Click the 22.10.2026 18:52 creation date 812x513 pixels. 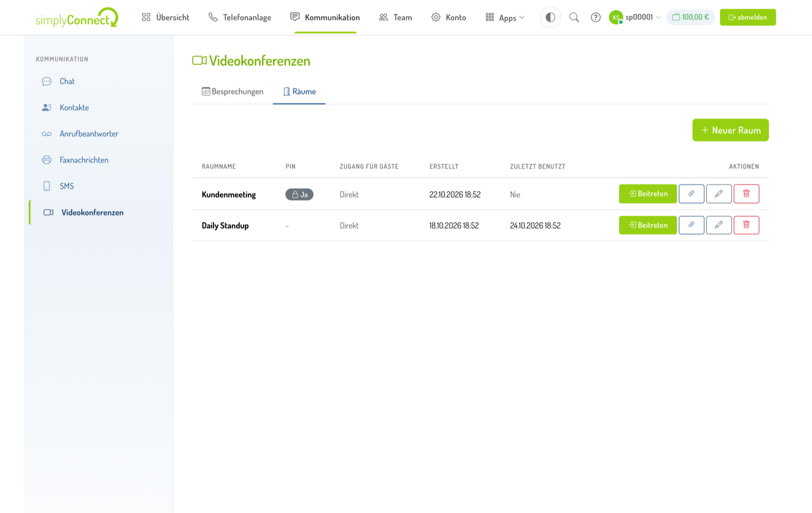(x=455, y=195)
